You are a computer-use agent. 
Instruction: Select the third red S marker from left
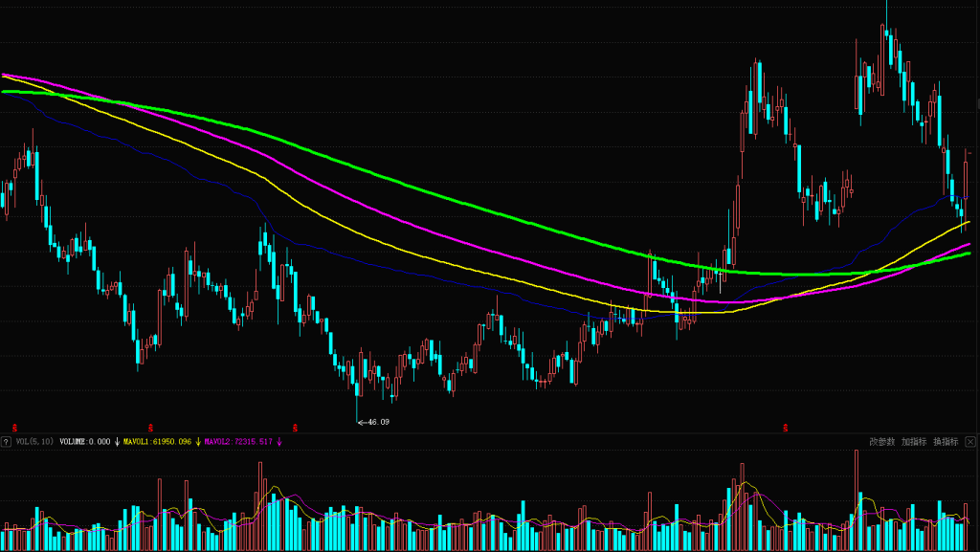click(295, 428)
